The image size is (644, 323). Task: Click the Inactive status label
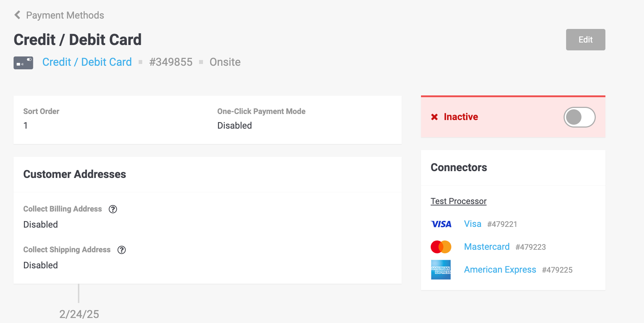[461, 117]
